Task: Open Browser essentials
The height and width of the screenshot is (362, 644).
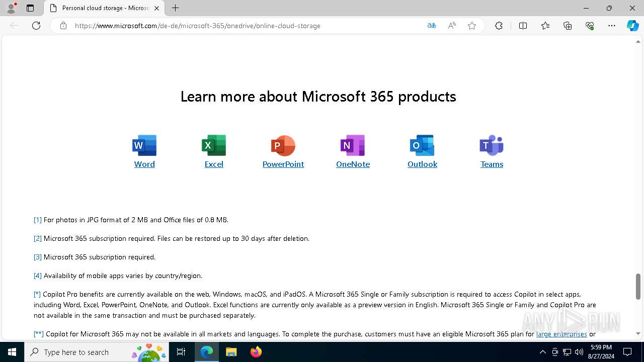Action: [x=590, y=26]
